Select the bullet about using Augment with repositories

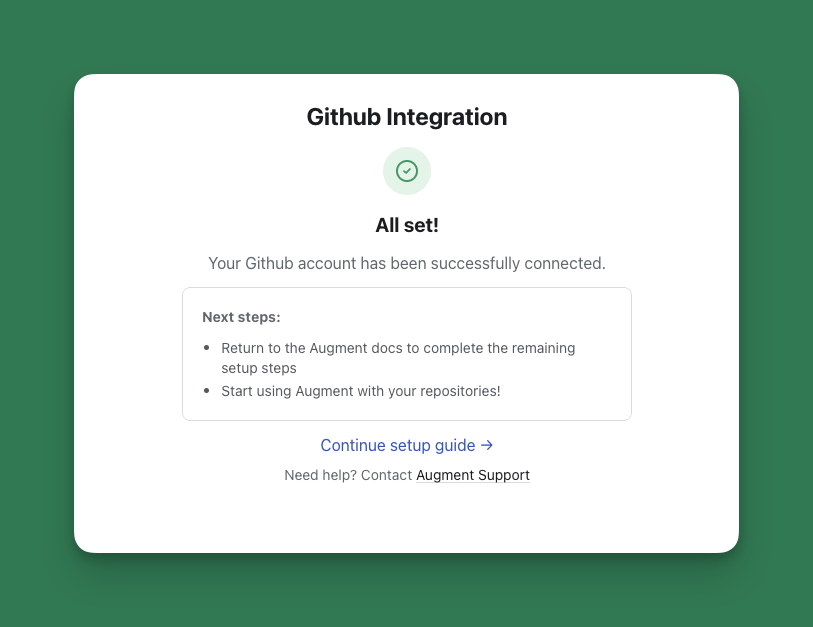(360, 391)
